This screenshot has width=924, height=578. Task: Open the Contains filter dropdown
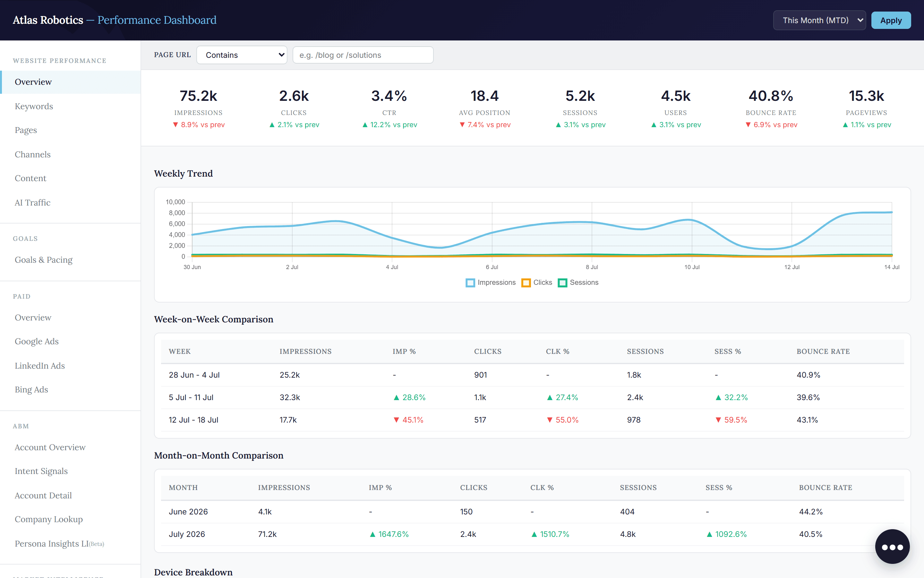242,55
